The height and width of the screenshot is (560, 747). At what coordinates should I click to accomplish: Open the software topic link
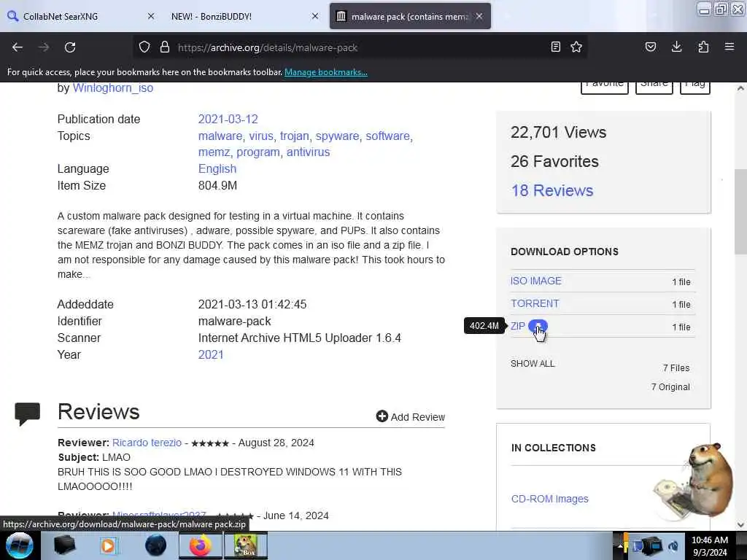pyautogui.click(x=388, y=136)
